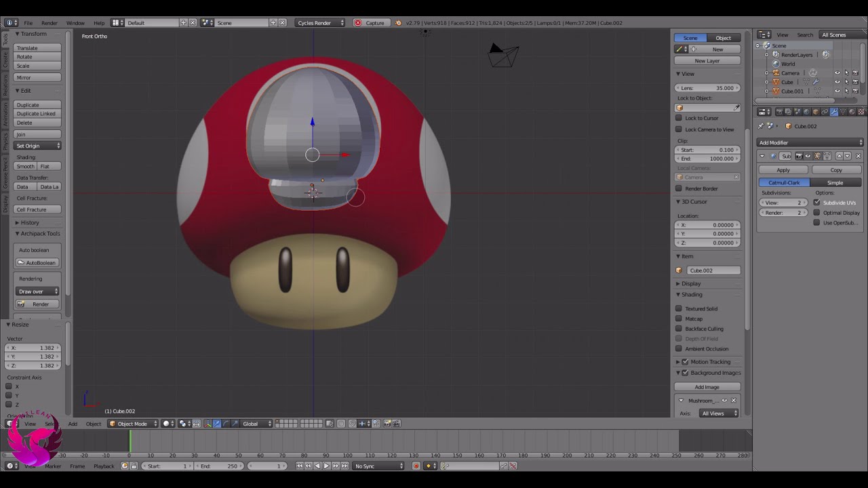
Task: Enable Matcap shading checkbox
Action: (x=679, y=319)
